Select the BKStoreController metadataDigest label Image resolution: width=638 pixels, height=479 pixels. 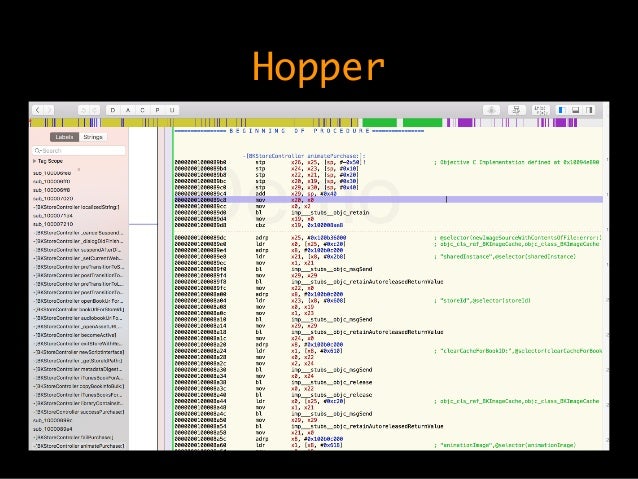(79, 369)
